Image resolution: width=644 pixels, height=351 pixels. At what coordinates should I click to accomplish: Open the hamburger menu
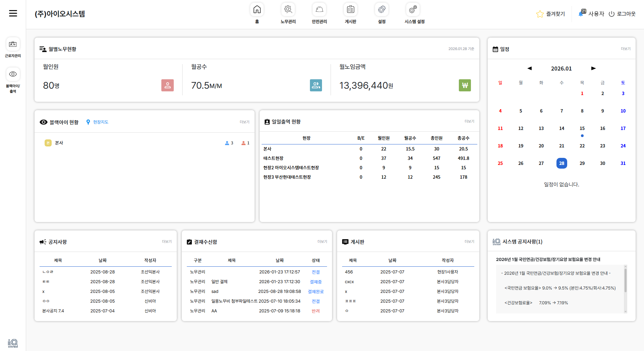coord(13,13)
